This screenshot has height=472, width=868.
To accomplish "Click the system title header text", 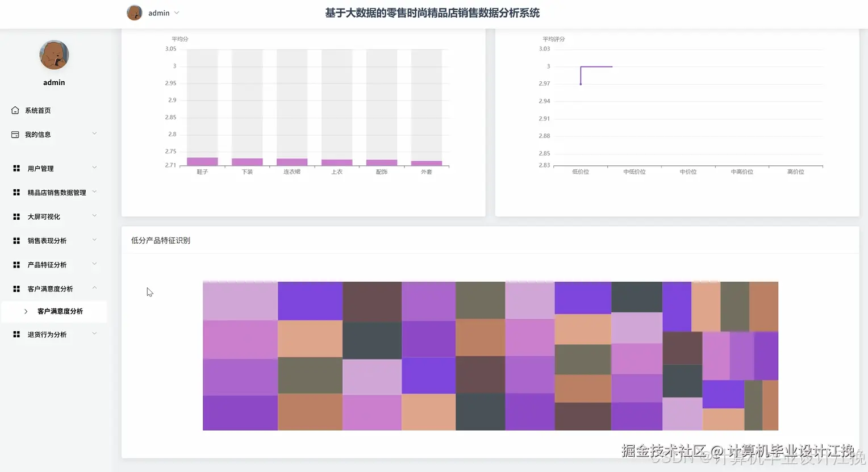I will pos(433,12).
